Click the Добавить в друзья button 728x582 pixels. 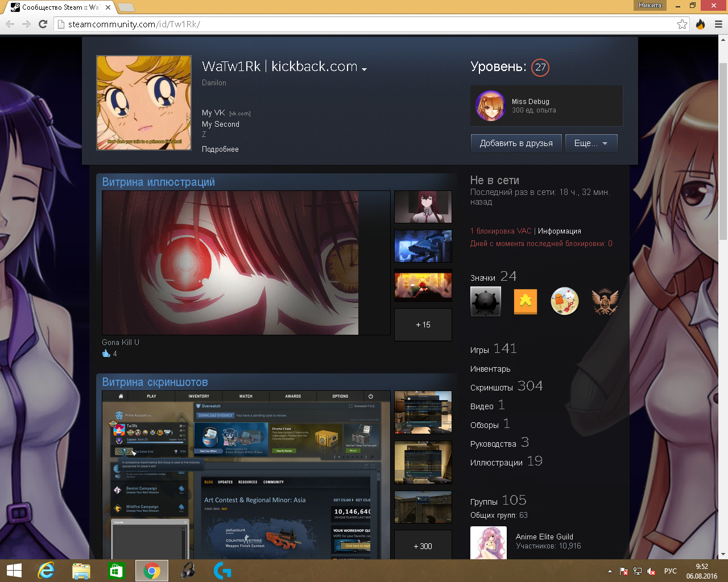[x=516, y=143]
